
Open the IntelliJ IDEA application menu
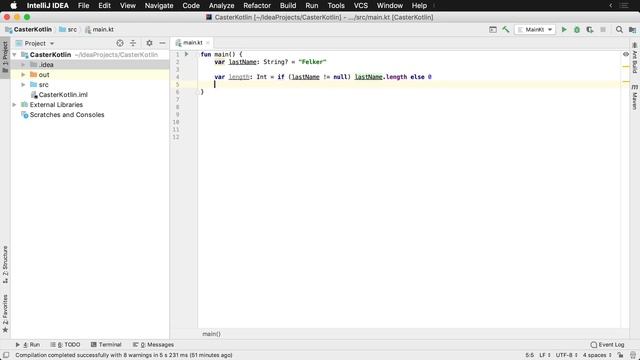click(x=47, y=6)
